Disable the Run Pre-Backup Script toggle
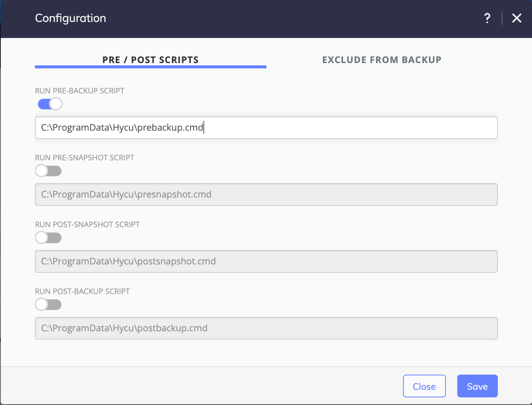Screen dimensions: 532x405 [50, 104]
